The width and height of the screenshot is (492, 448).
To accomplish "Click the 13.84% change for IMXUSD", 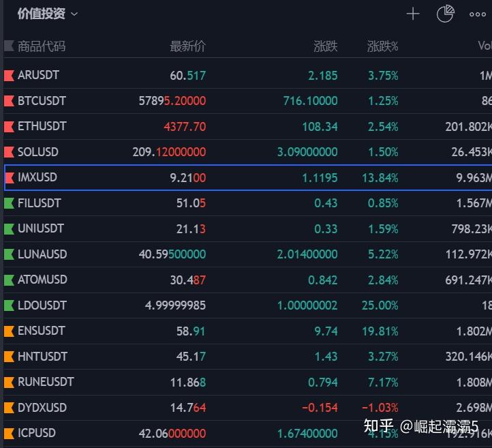I will (x=380, y=178).
